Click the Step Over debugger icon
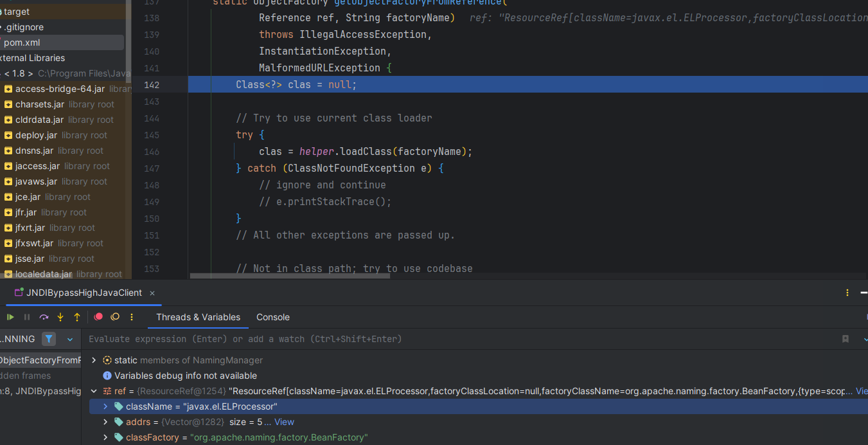 (x=44, y=317)
